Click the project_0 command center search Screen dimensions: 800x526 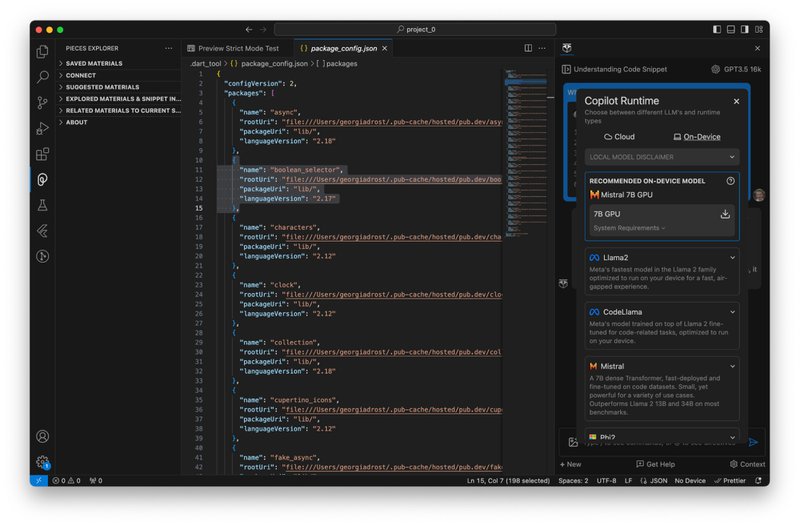(415, 30)
